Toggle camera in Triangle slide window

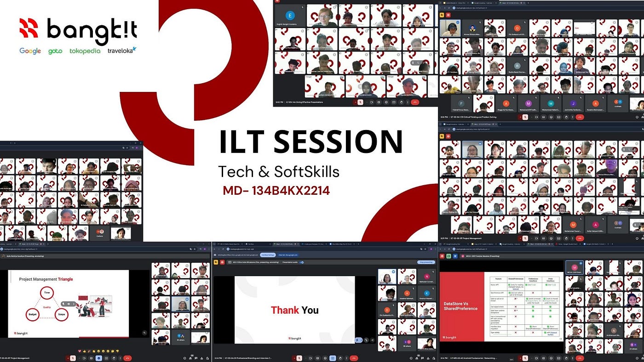click(83, 358)
